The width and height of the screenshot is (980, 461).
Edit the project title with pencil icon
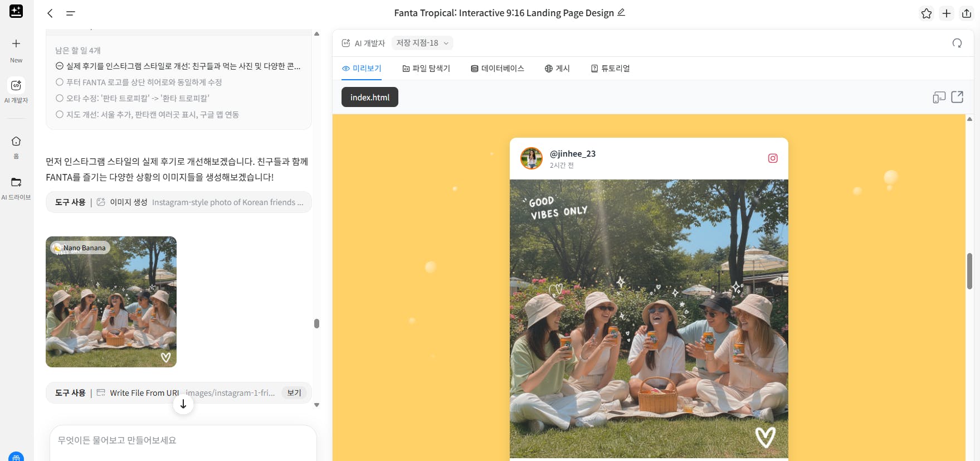coord(621,12)
